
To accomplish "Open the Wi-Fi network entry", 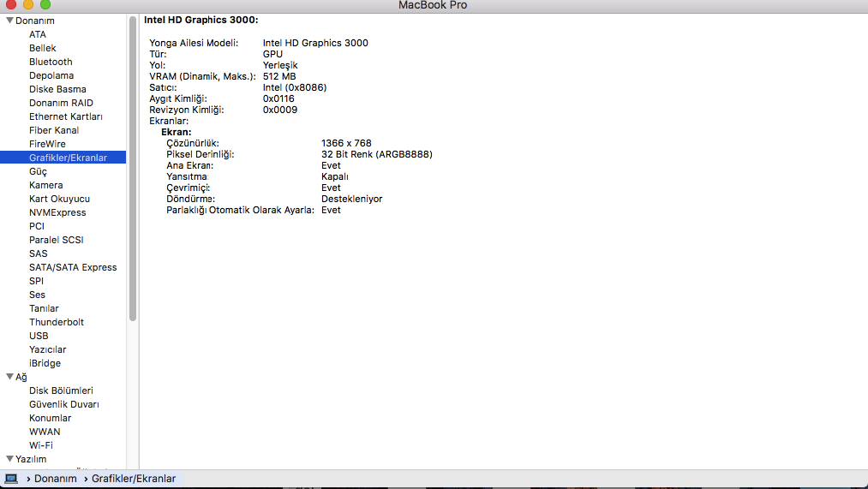I will (x=41, y=445).
